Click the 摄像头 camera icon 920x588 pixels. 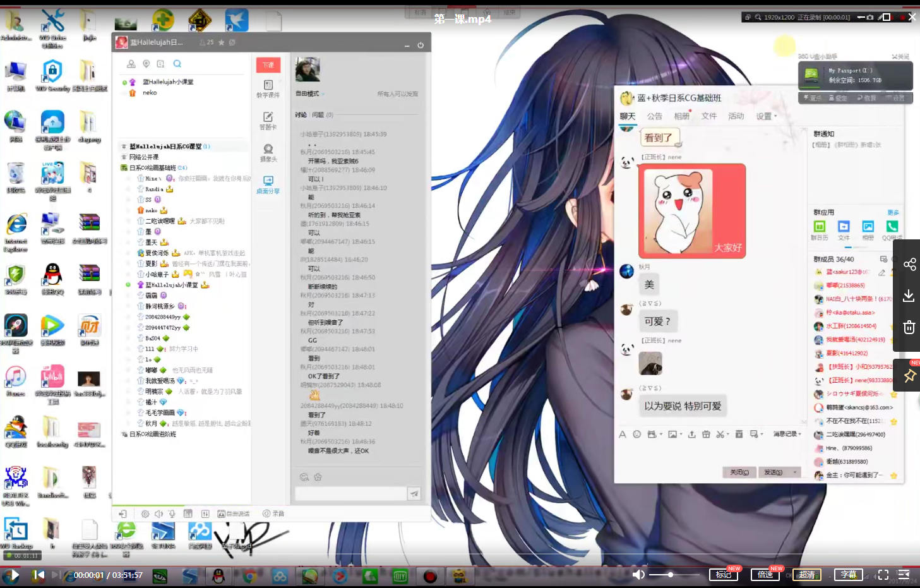coord(268,152)
